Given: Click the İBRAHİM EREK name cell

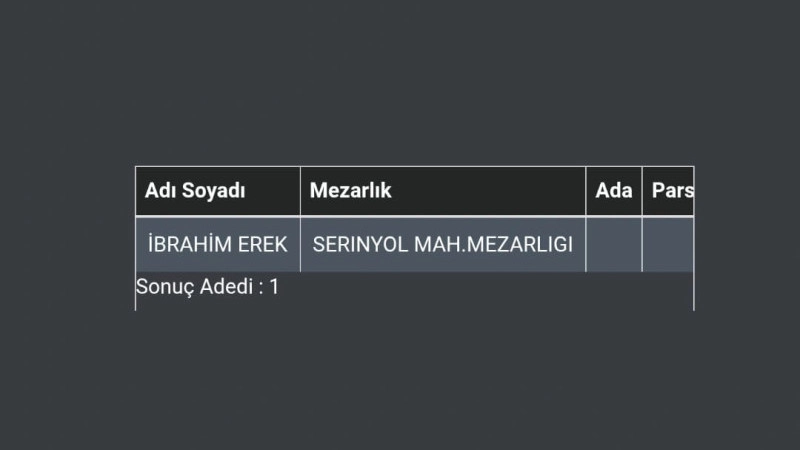Looking at the screenshot, I should point(218,245).
